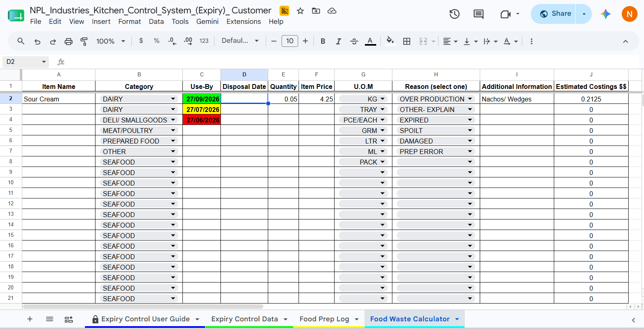
Task: Open the Google account avatar N
Action: [629, 14]
